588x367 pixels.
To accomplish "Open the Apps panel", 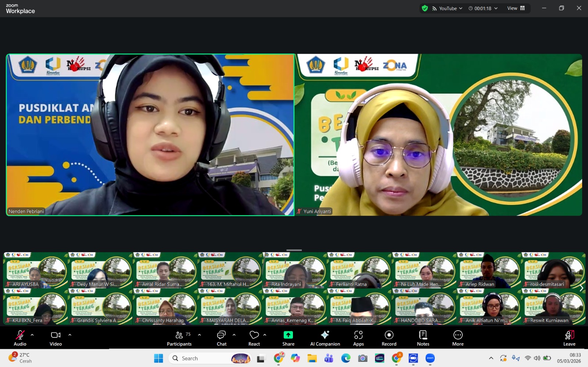I will pyautogui.click(x=358, y=338).
